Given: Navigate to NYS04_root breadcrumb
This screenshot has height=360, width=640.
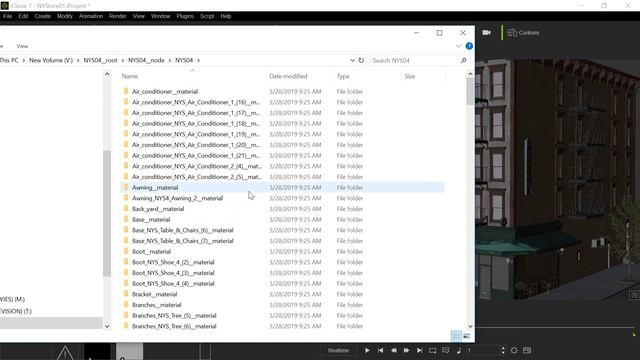Looking at the screenshot, I should (100, 60).
